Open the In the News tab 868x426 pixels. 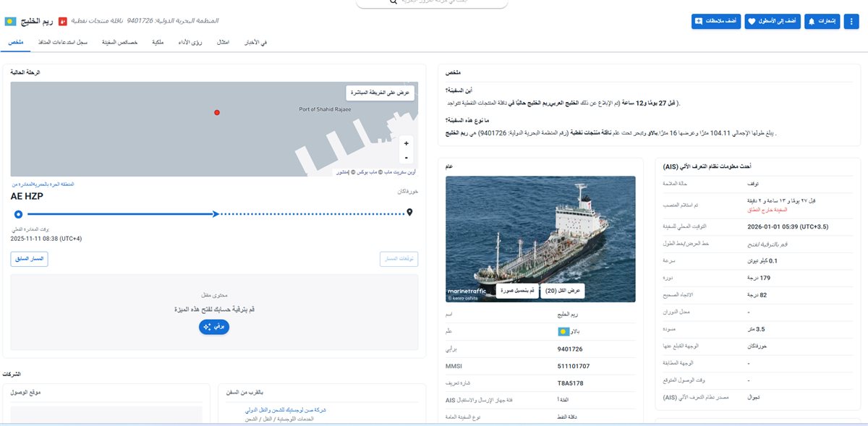click(x=253, y=43)
